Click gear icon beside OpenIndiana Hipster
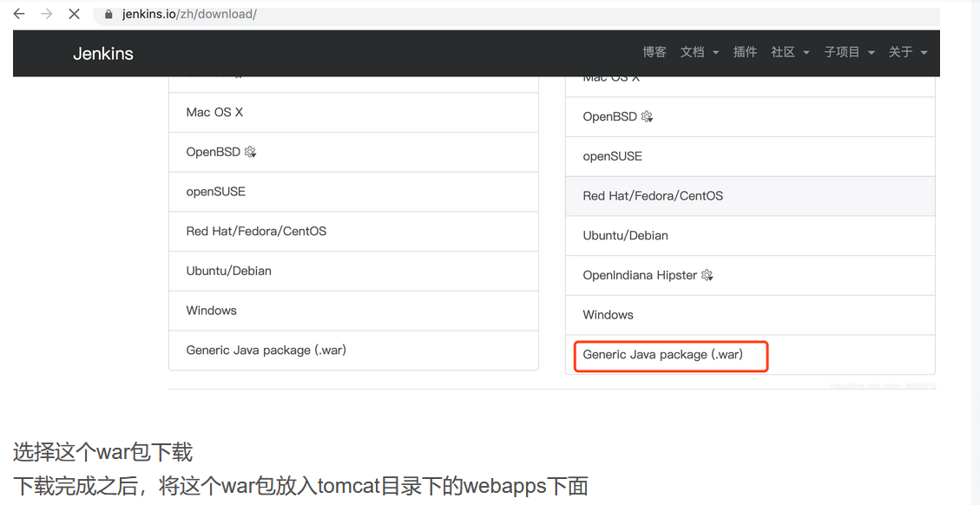The height and width of the screenshot is (505, 980). (707, 275)
